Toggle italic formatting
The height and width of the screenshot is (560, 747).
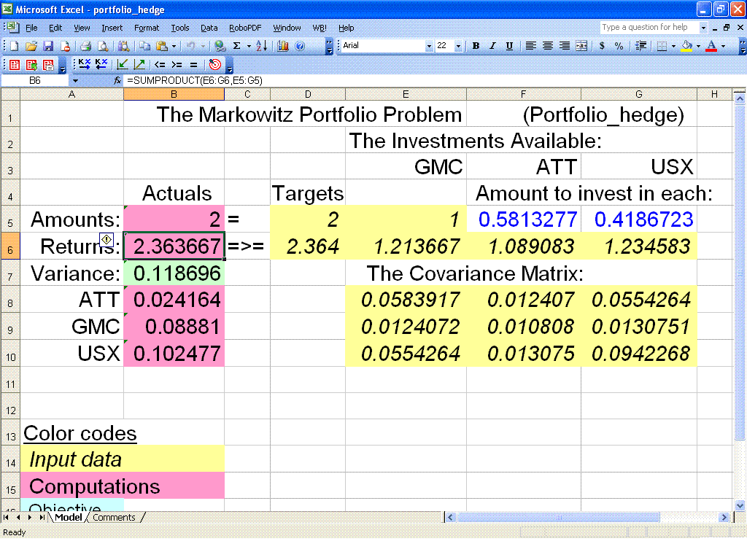coord(492,46)
